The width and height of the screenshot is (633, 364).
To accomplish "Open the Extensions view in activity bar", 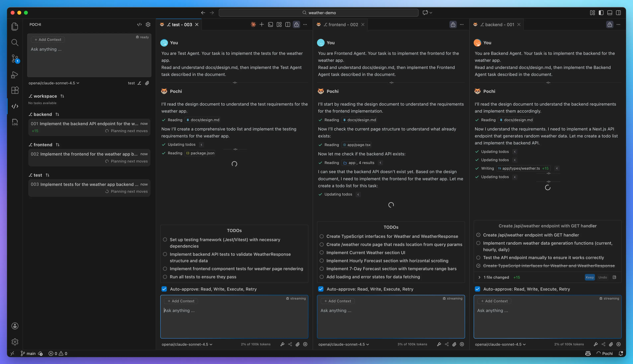I will 15,90.
